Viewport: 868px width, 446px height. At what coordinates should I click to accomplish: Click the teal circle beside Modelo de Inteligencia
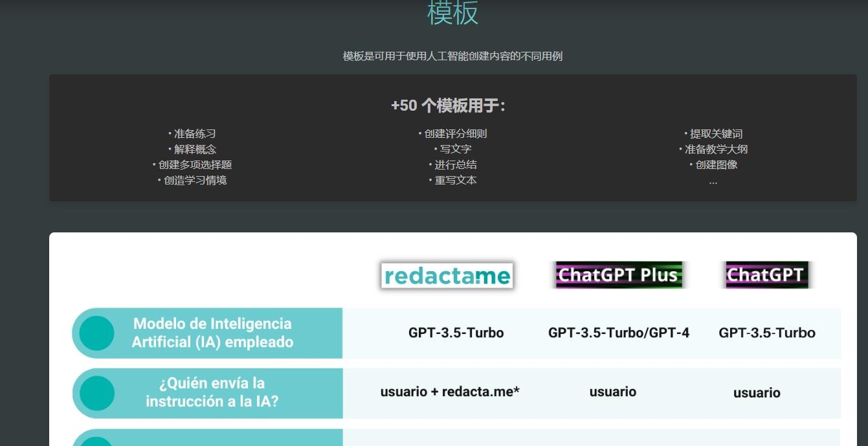97,333
